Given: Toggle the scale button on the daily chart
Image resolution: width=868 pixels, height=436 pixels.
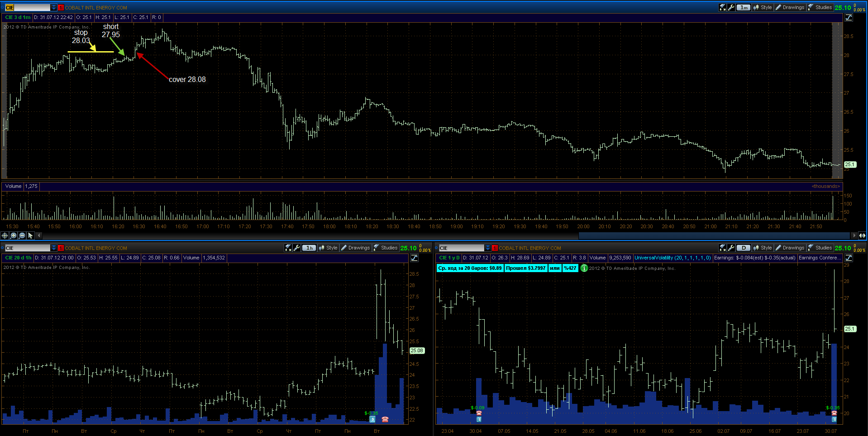Looking at the screenshot, I should (x=849, y=258).
